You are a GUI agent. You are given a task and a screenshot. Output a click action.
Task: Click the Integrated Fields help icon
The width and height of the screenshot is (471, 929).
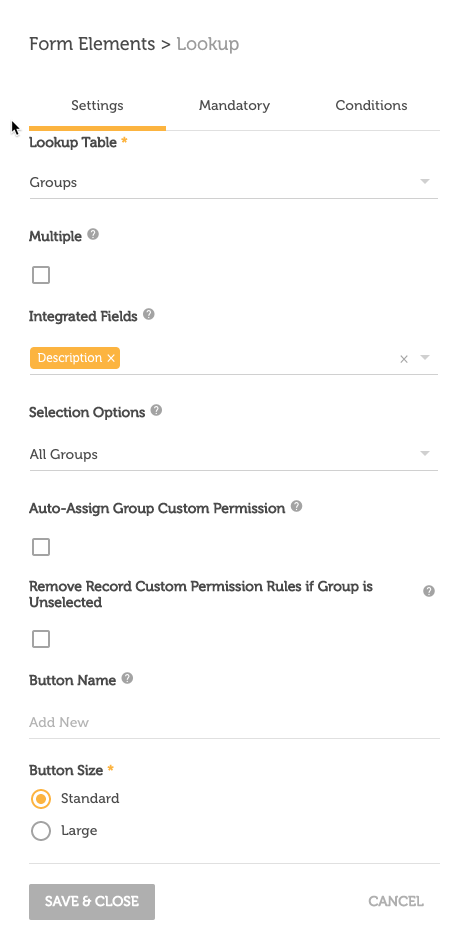click(149, 315)
